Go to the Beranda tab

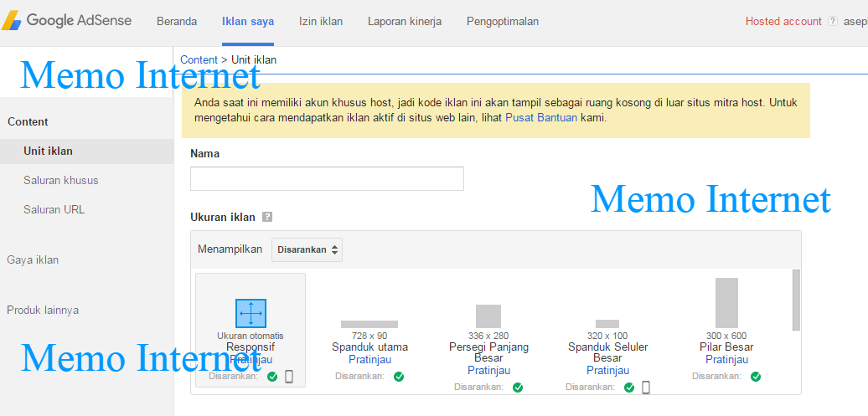(177, 22)
